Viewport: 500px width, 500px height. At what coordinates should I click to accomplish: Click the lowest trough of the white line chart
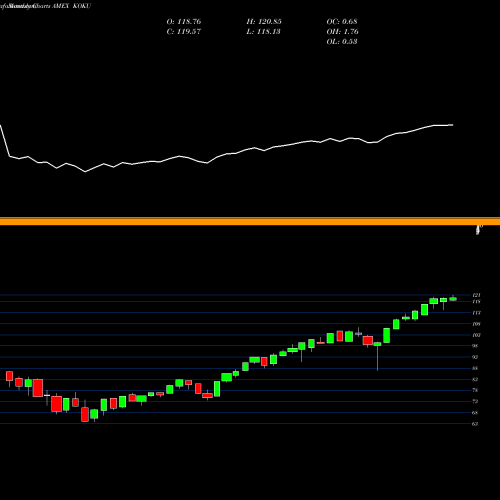coord(85,172)
